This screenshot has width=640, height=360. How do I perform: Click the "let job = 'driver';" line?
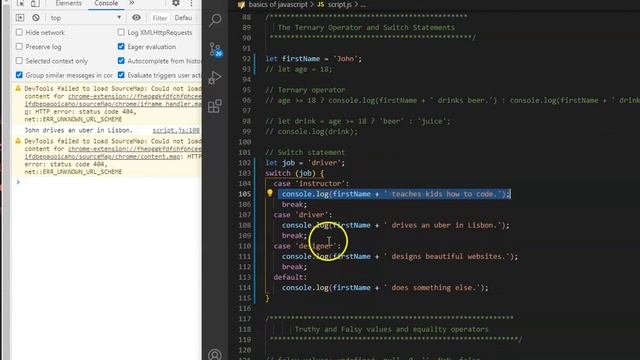pyautogui.click(x=305, y=162)
